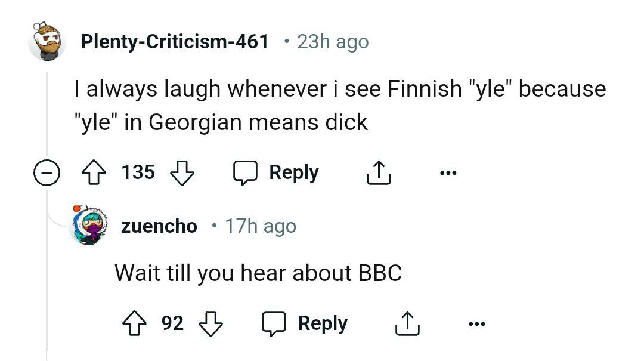Viewport: 644px width, 361px height.
Task: Click the "17h ago" timestamp
Action: click(x=260, y=226)
